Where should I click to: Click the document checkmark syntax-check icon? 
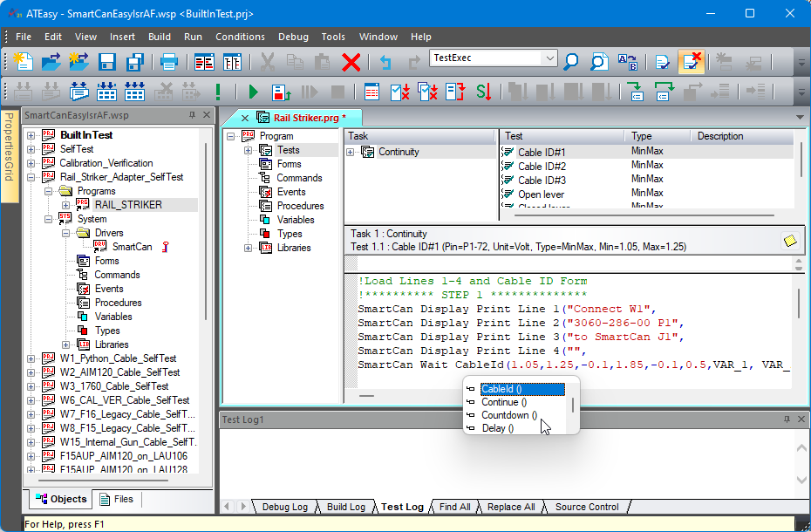pos(663,62)
